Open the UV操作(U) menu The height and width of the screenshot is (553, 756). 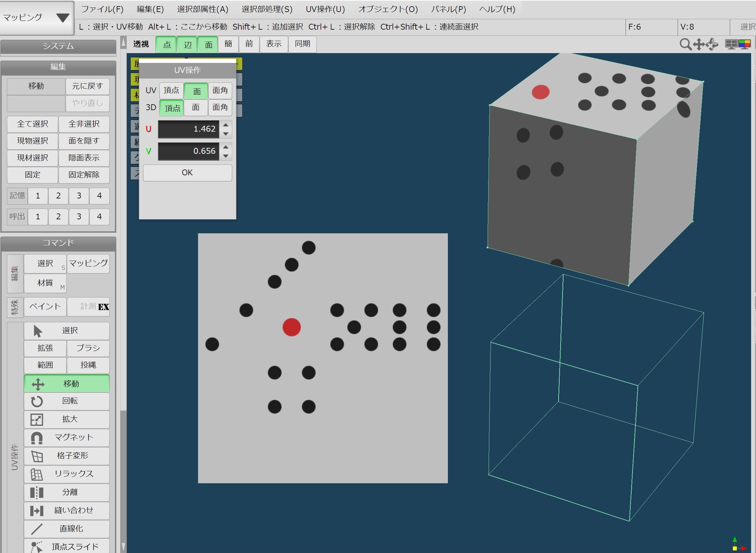325,9
